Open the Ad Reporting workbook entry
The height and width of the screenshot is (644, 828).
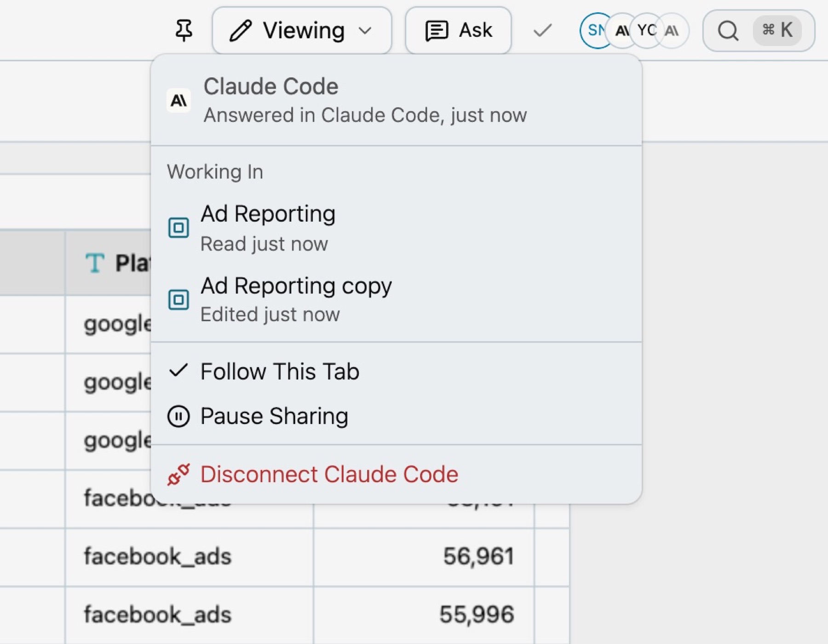pyautogui.click(x=396, y=228)
